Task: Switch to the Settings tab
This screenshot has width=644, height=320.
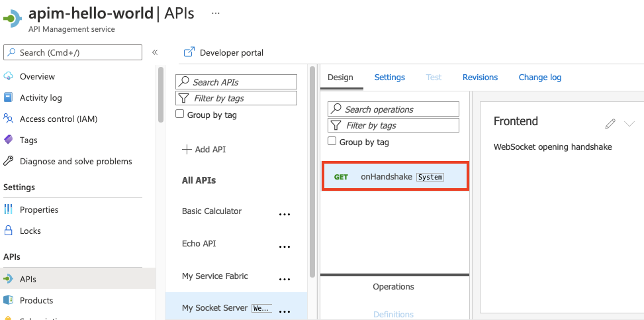Action: pyautogui.click(x=389, y=78)
